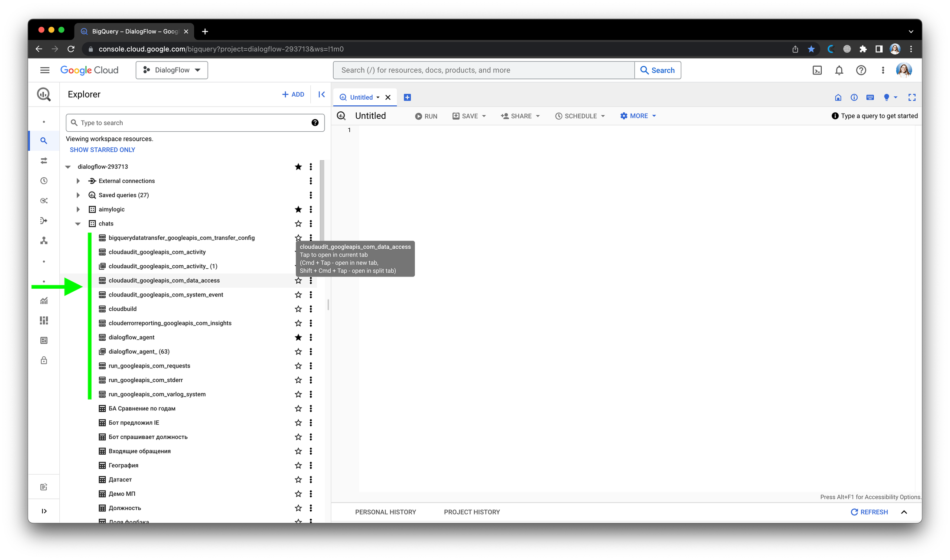Image resolution: width=950 pixels, height=560 pixels.
Task: Focus the Explorer search field
Action: pos(195,123)
